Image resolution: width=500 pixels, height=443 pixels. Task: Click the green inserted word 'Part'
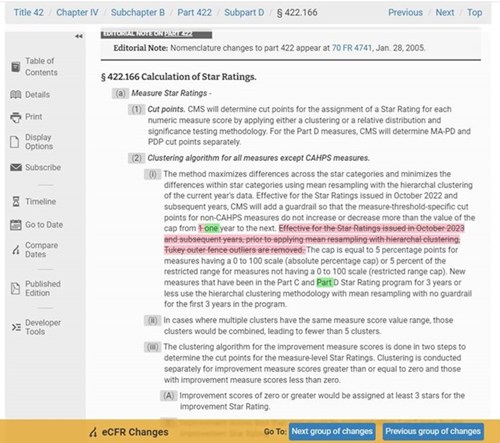click(x=324, y=283)
